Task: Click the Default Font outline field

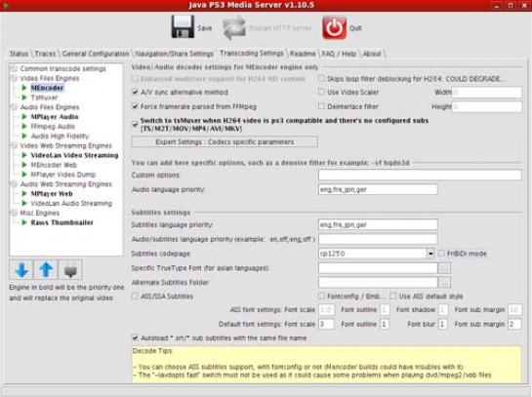Action: [x=385, y=324]
